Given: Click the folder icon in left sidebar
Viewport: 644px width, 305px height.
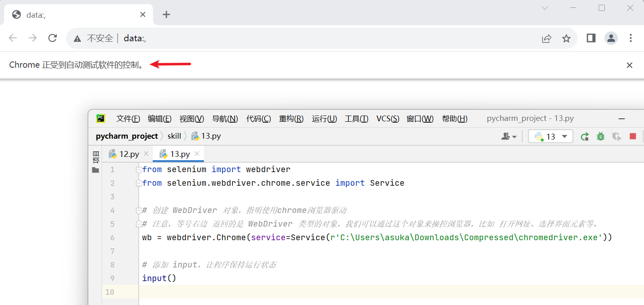Looking at the screenshot, I should [95, 170].
